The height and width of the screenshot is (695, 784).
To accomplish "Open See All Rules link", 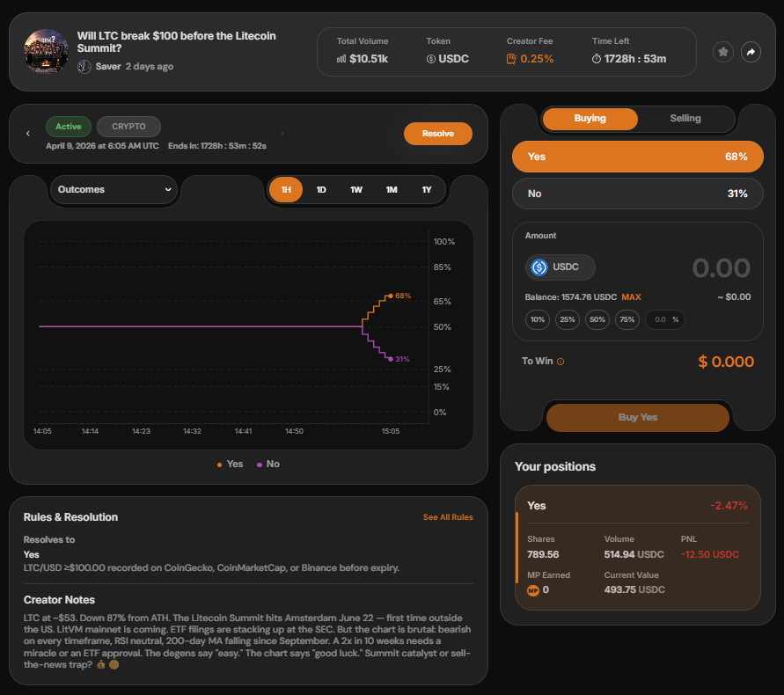I will [x=448, y=517].
